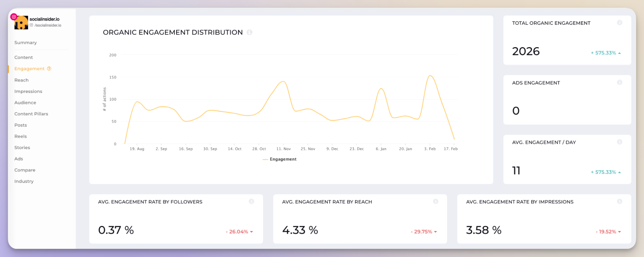
Task: Open info icon on Engagement Rate by Reach
Action: point(436,201)
